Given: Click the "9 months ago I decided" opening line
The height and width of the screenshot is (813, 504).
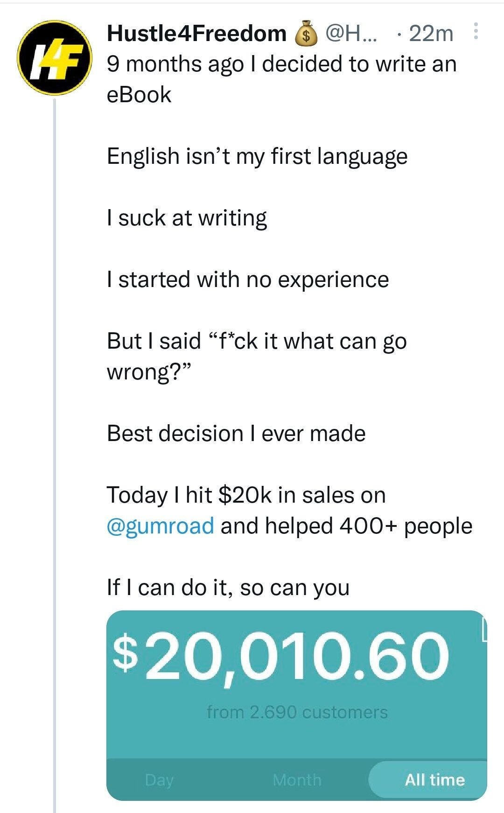Looking at the screenshot, I should (x=281, y=64).
